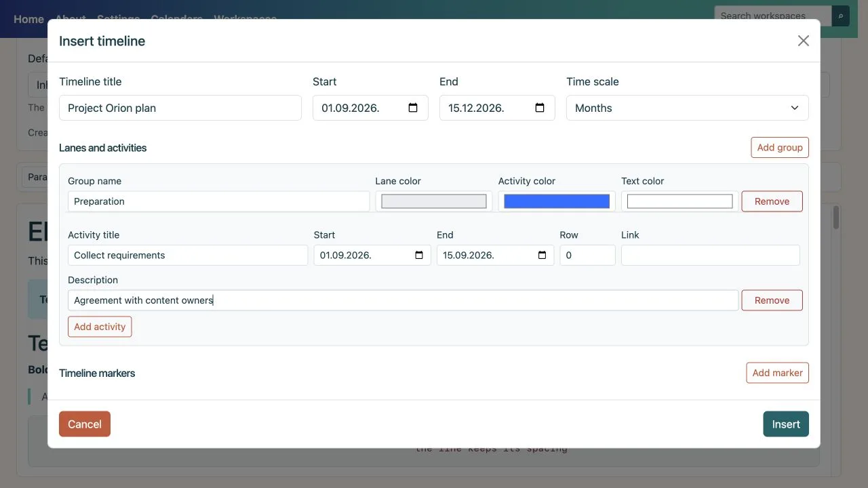The width and height of the screenshot is (868, 488).
Task: Open the blue Activity color swatch
Action: [557, 201]
